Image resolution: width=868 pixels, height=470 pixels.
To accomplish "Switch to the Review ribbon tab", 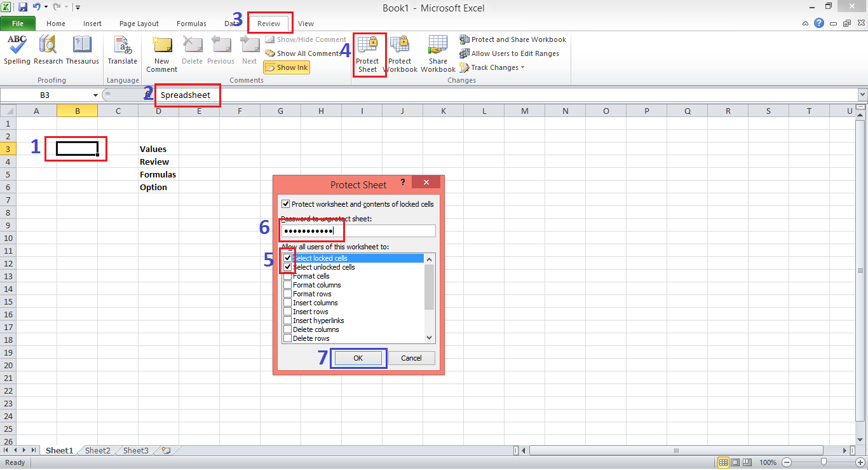I will point(269,23).
